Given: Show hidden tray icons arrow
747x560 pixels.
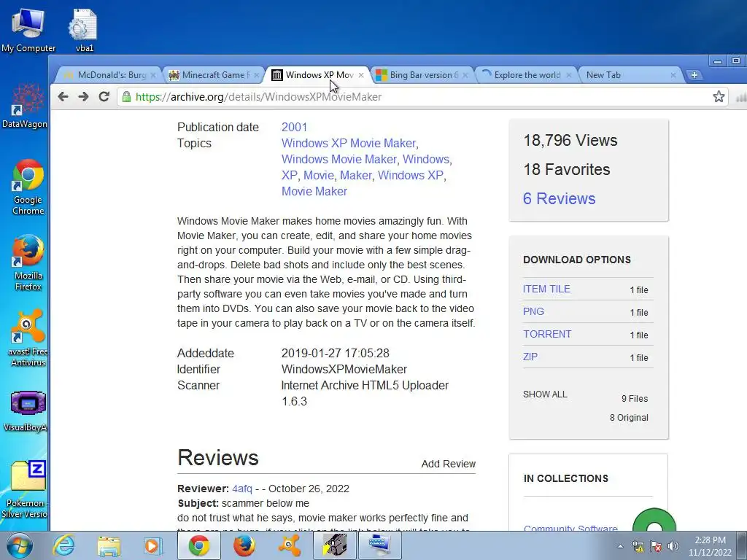Looking at the screenshot, I should tap(620, 546).
